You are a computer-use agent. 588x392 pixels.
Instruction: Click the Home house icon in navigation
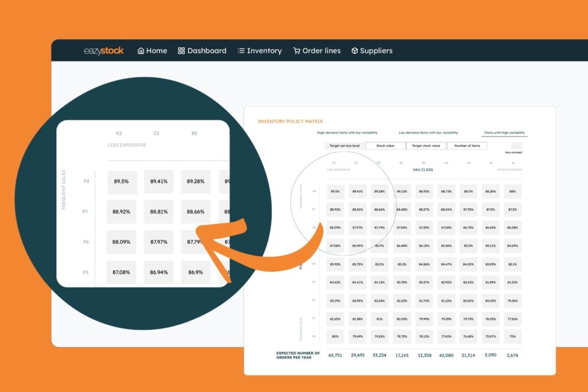click(142, 51)
